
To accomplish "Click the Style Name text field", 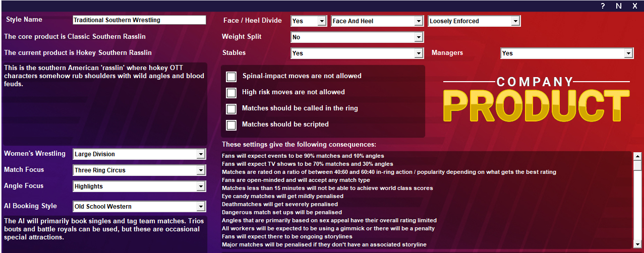I will click(x=139, y=20).
